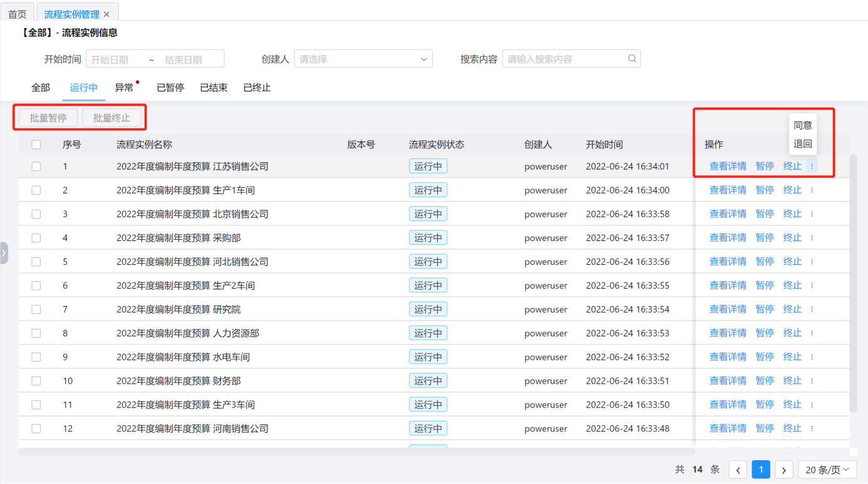Check the box for 北京销售公司 row
The image size is (868, 484).
tap(36, 214)
